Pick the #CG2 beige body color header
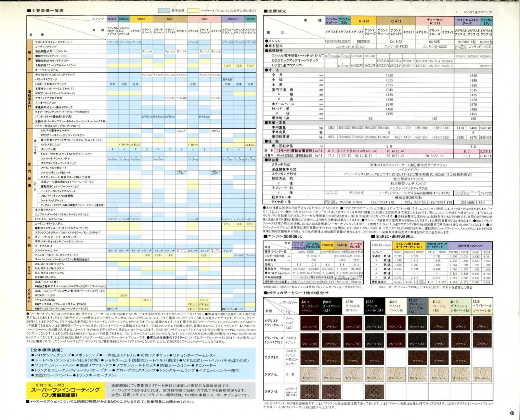 tap(439, 306)
